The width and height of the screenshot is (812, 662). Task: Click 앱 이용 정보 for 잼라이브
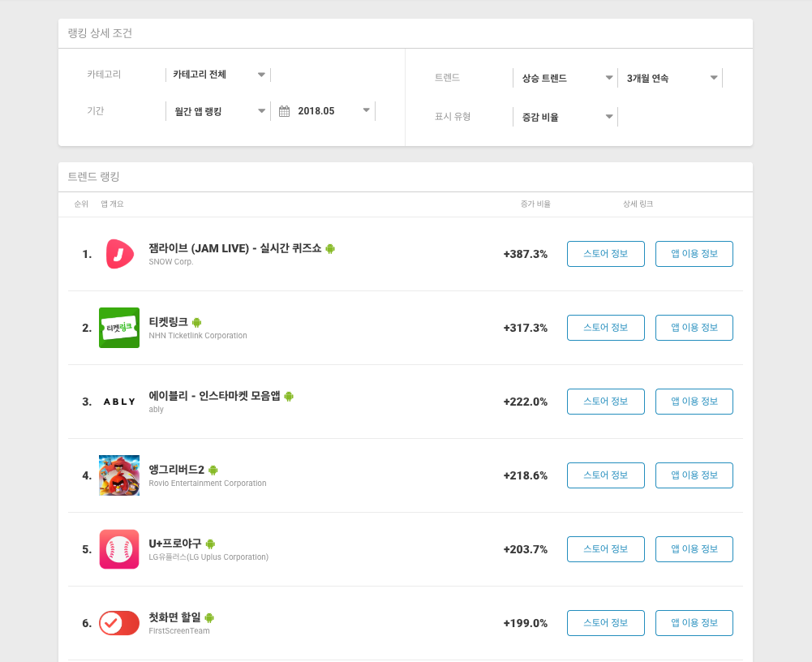pyautogui.click(x=694, y=254)
